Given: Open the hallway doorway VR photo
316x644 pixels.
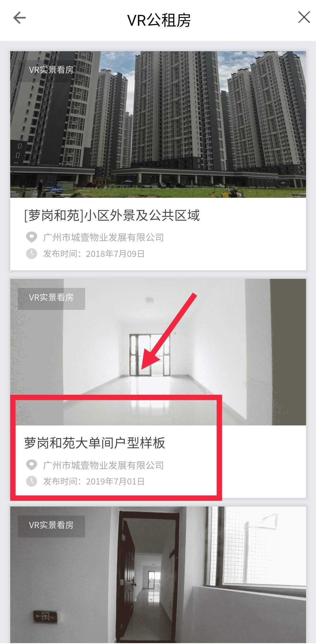Looking at the screenshot, I should pos(158,575).
